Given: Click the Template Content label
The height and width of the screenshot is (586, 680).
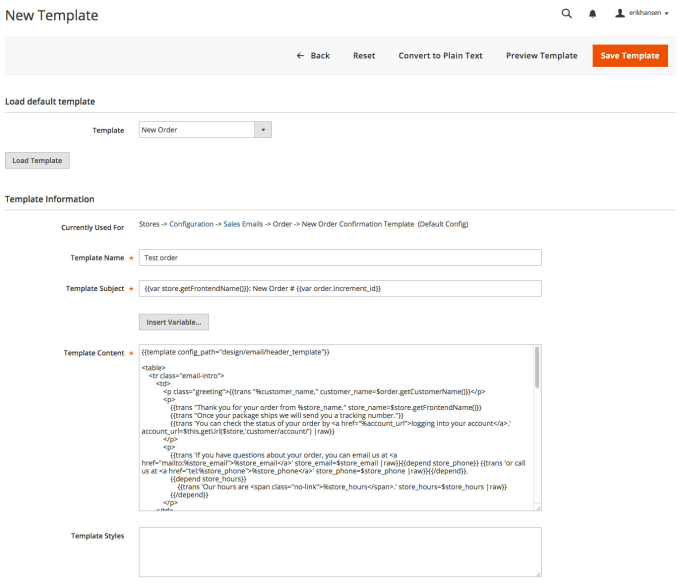Looking at the screenshot, I should coord(94,353).
